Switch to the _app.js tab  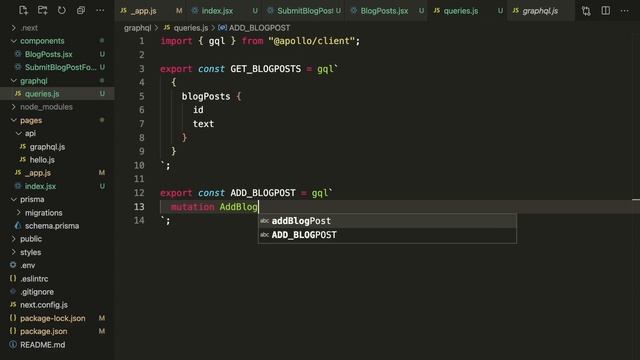coord(151,11)
